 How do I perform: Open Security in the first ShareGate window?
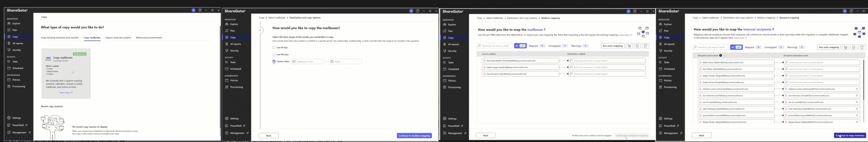pos(16,50)
